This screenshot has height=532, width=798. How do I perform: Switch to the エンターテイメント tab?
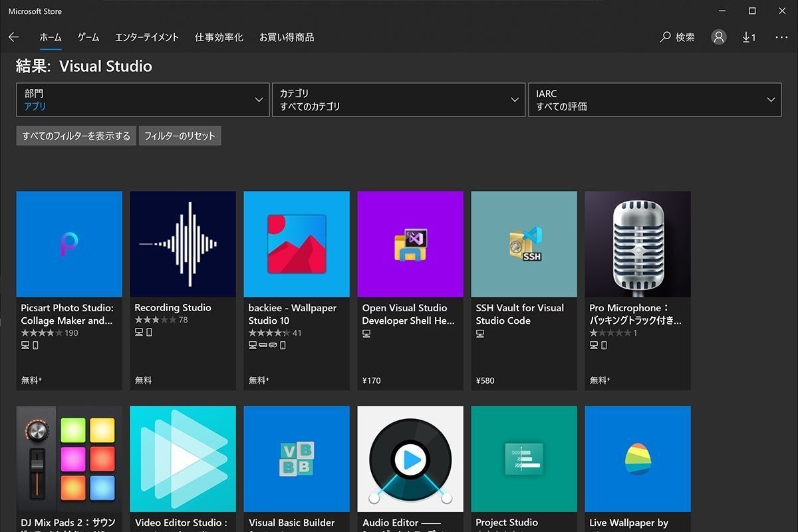(147, 37)
